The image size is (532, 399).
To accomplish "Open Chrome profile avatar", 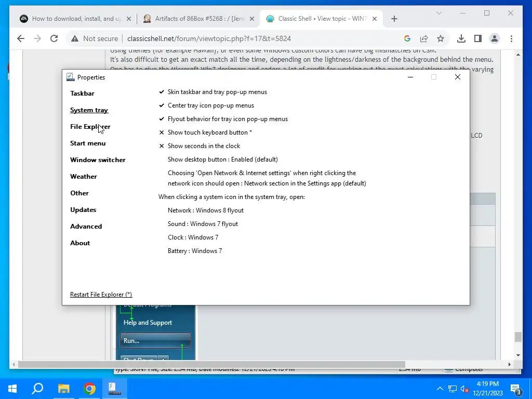I will pos(495,38).
